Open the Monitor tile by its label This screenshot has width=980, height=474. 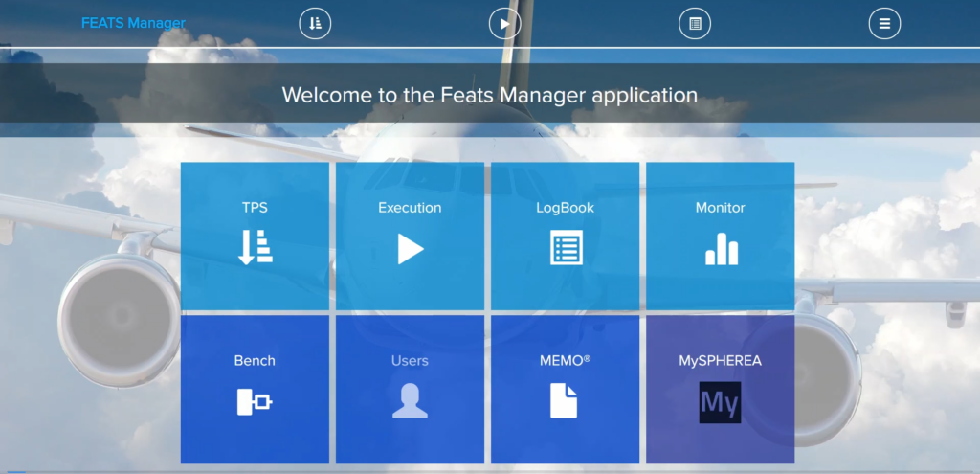coord(720,207)
